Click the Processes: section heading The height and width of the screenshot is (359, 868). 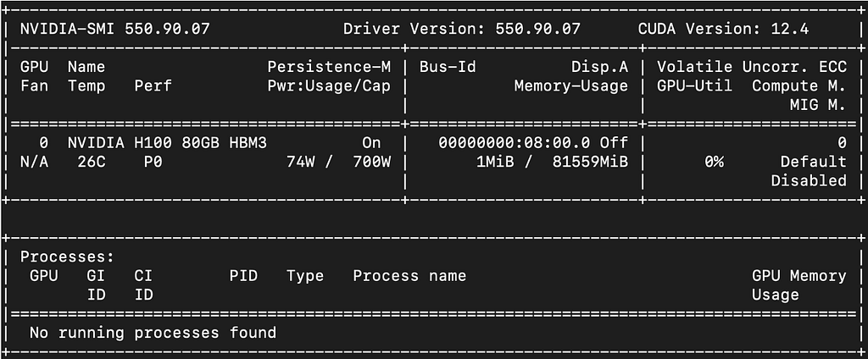[x=68, y=257]
